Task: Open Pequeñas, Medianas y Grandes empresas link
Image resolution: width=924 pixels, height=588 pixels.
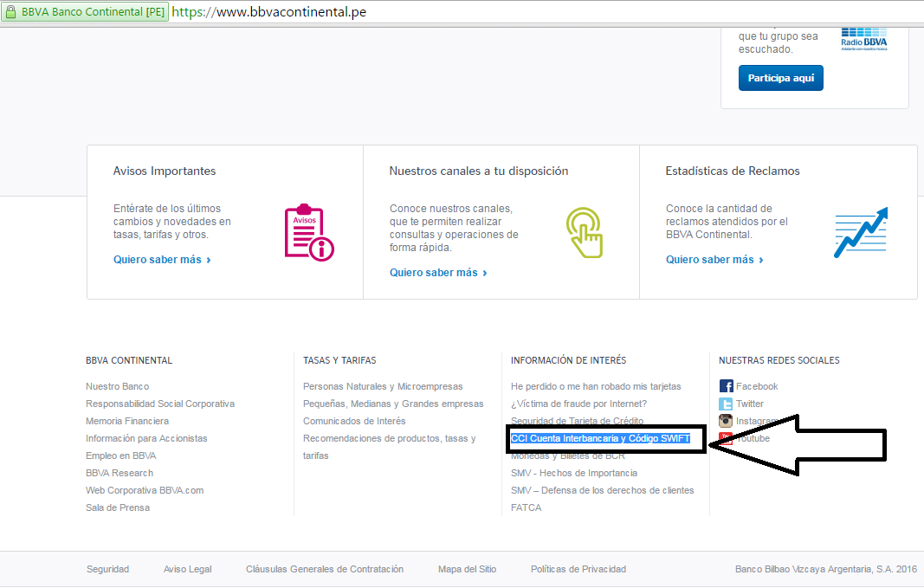Action: 393,404
